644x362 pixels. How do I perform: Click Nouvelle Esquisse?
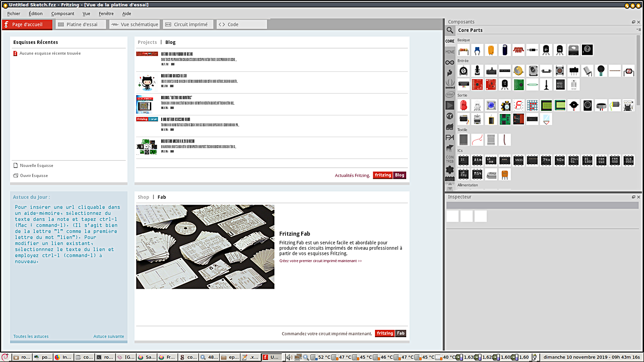tap(33, 166)
